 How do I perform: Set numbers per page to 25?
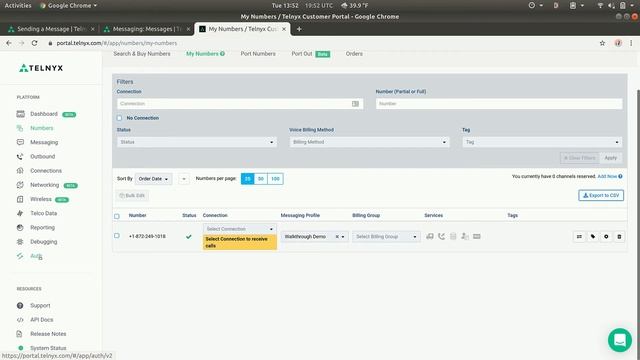coord(247,179)
